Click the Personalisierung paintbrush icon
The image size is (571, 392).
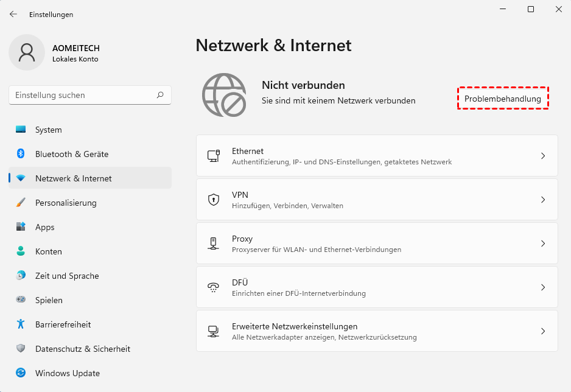click(21, 203)
